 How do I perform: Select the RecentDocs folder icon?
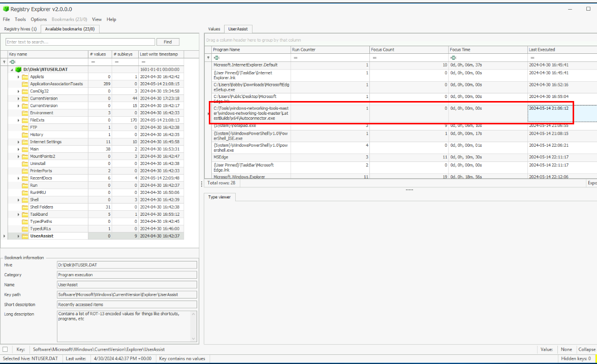click(25, 178)
